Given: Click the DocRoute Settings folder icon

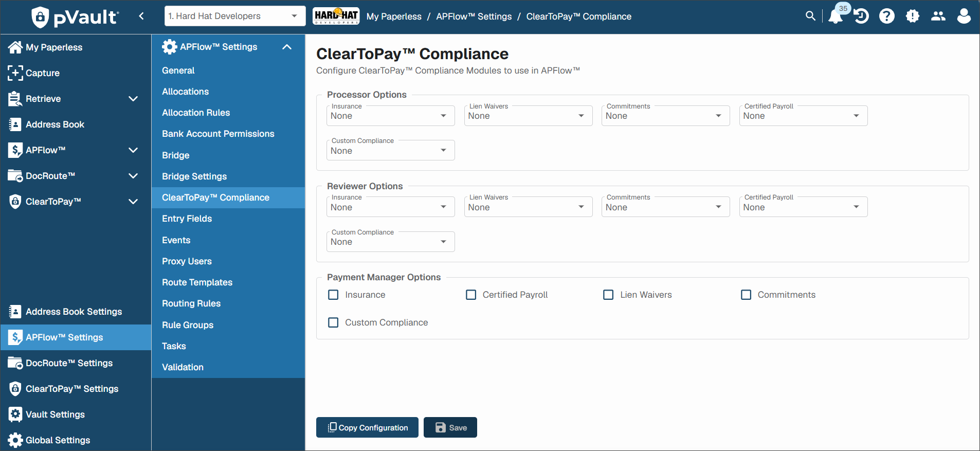Looking at the screenshot, I should (15, 363).
